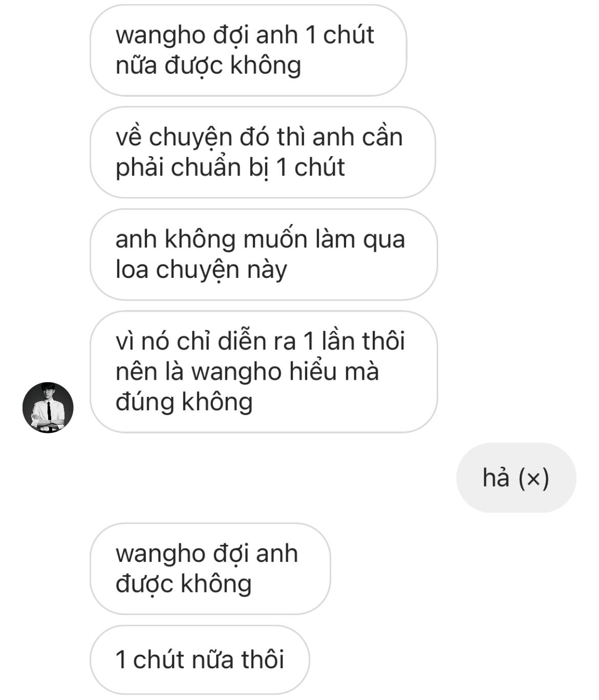Click the word 'thôi' in the last bubble

263,660
